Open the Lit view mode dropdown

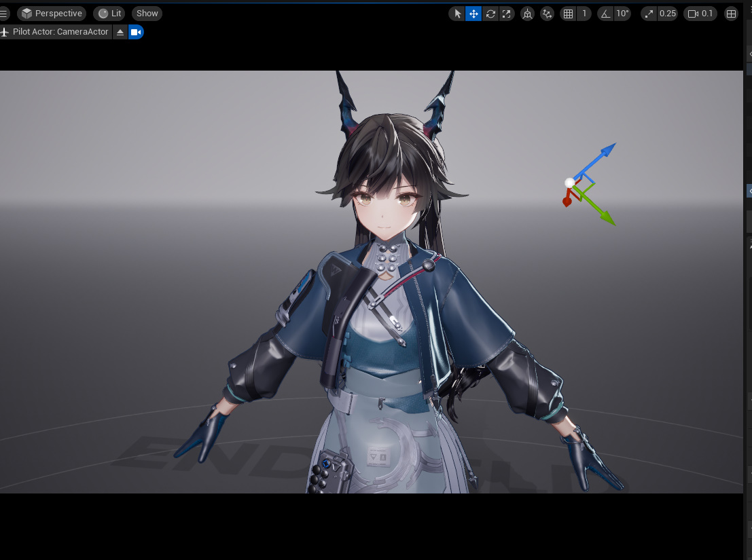click(x=110, y=14)
